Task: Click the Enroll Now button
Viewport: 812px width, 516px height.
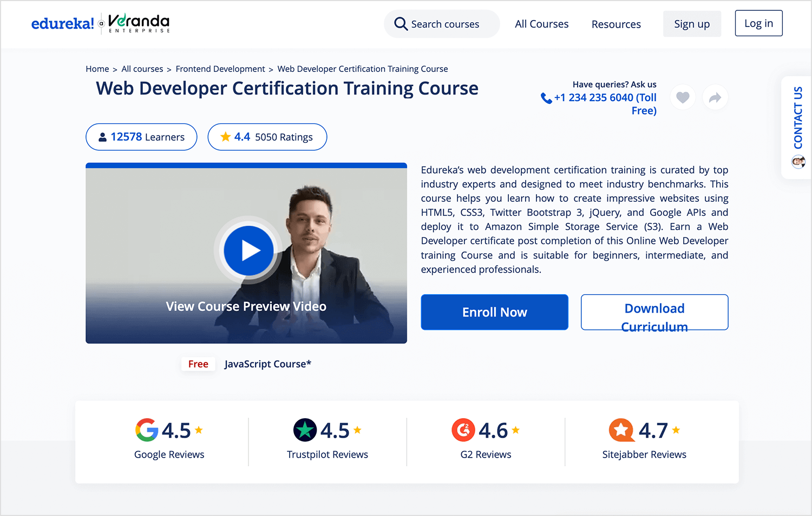Action: 495,312
